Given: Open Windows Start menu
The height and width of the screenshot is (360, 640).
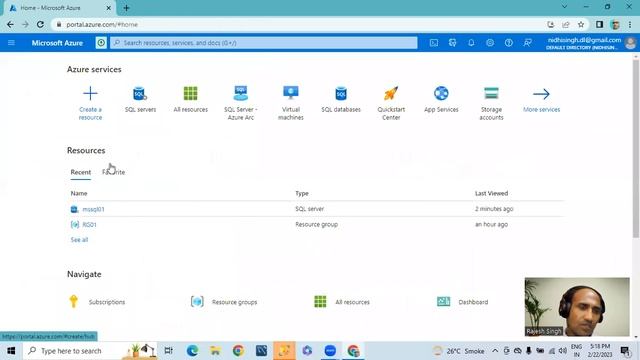Looking at the screenshot, I should pos(11,351).
